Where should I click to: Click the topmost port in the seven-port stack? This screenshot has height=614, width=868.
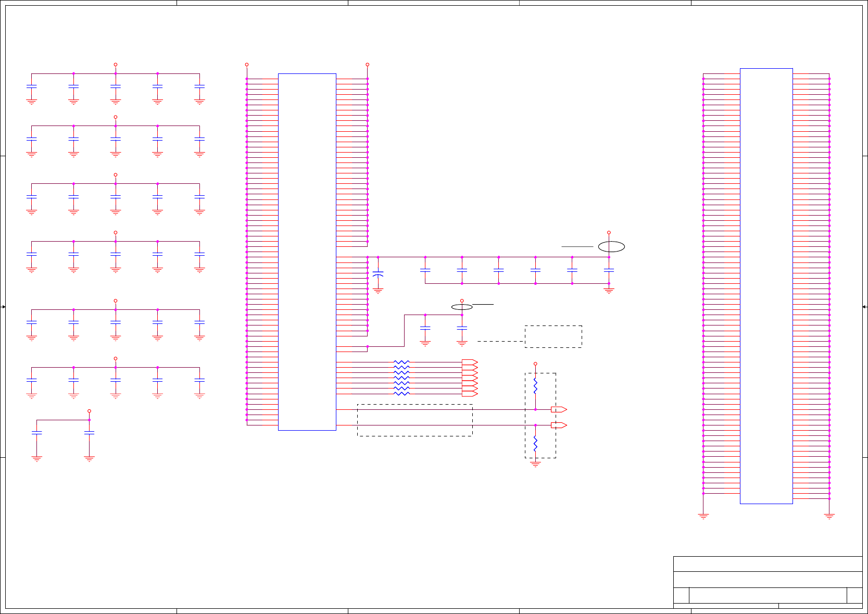470,362
